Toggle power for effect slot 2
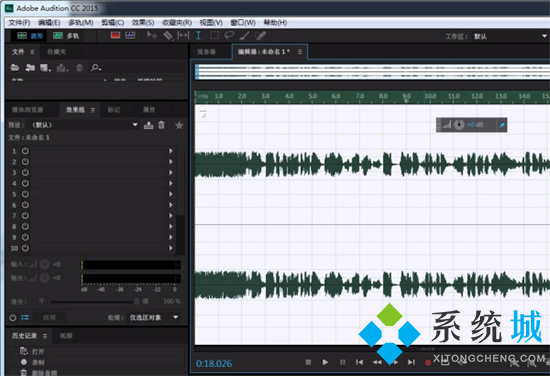Image resolution: width=550 pixels, height=376 pixels. pos(25,162)
